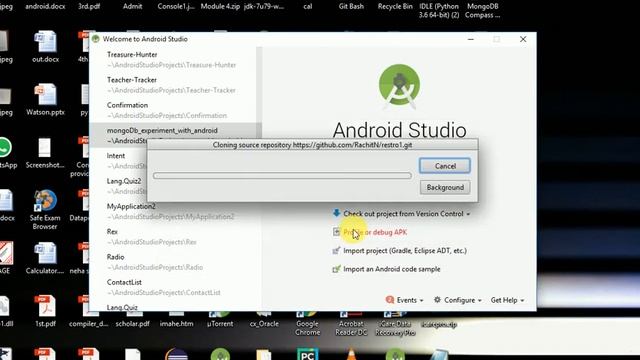Select the android.docx desktop label
The height and width of the screenshot is (360, 640).
(45, 7)
